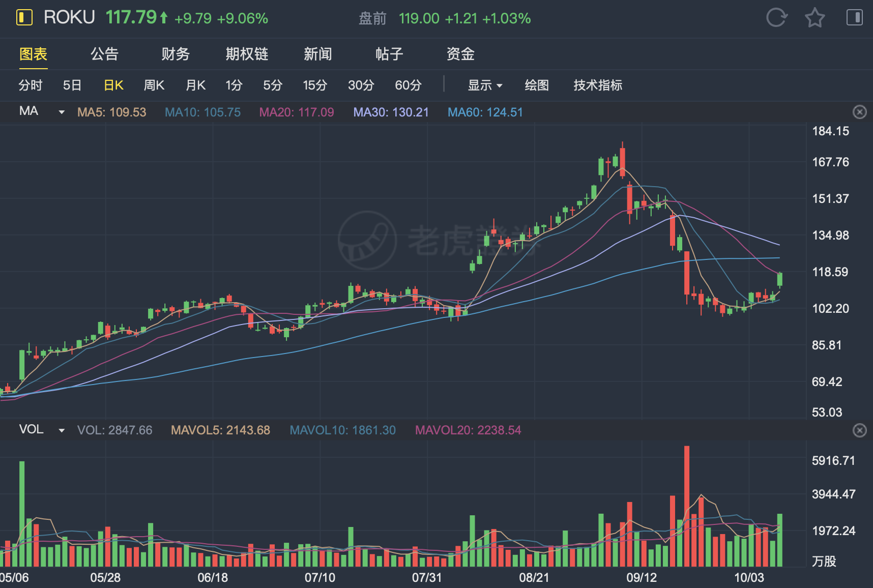Open the 期权链 options chain tab
The width and height of the screenshot is (873, 588).
click(247, 54)
